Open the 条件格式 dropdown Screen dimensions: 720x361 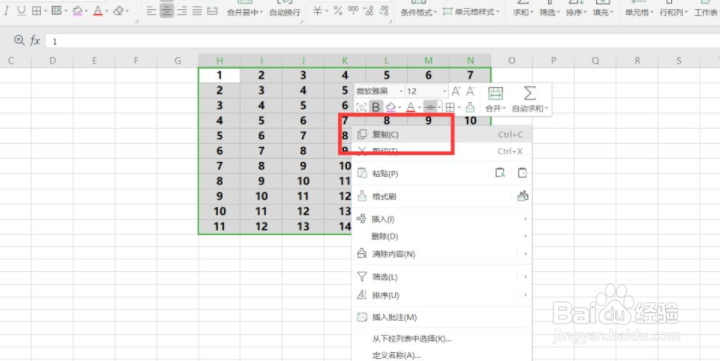click(x=418, y=12)
